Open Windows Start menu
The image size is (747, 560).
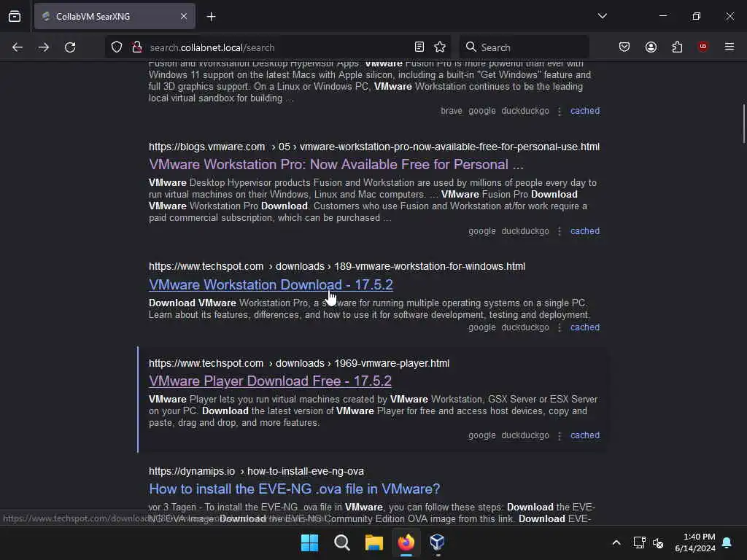tap(309, 542)
